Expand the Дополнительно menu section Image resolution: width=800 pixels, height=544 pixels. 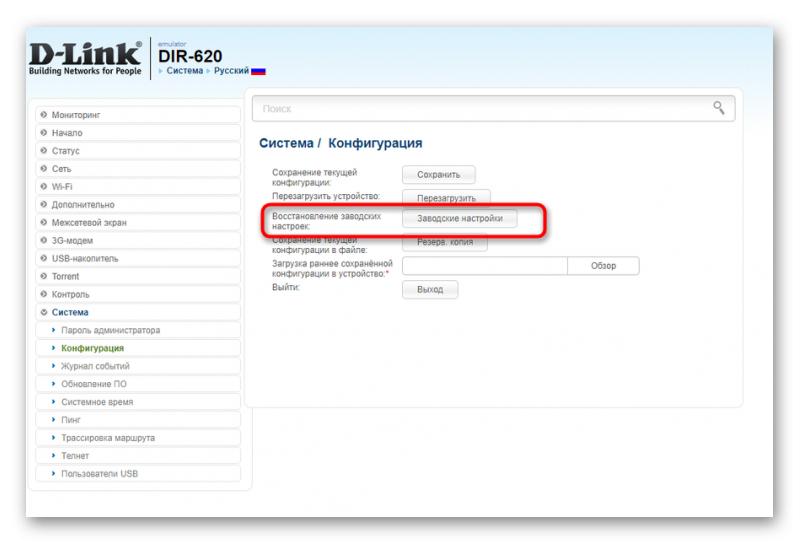pyautogui.click(x=138, y=204)
